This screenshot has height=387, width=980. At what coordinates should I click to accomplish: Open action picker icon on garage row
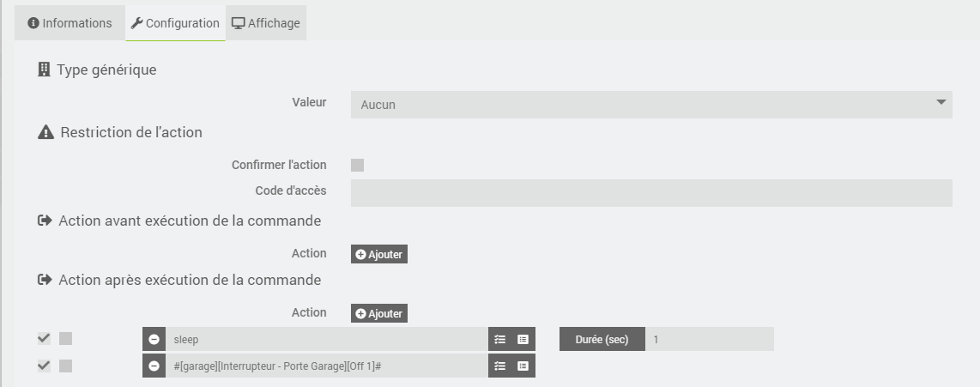[x=500, y=366]
